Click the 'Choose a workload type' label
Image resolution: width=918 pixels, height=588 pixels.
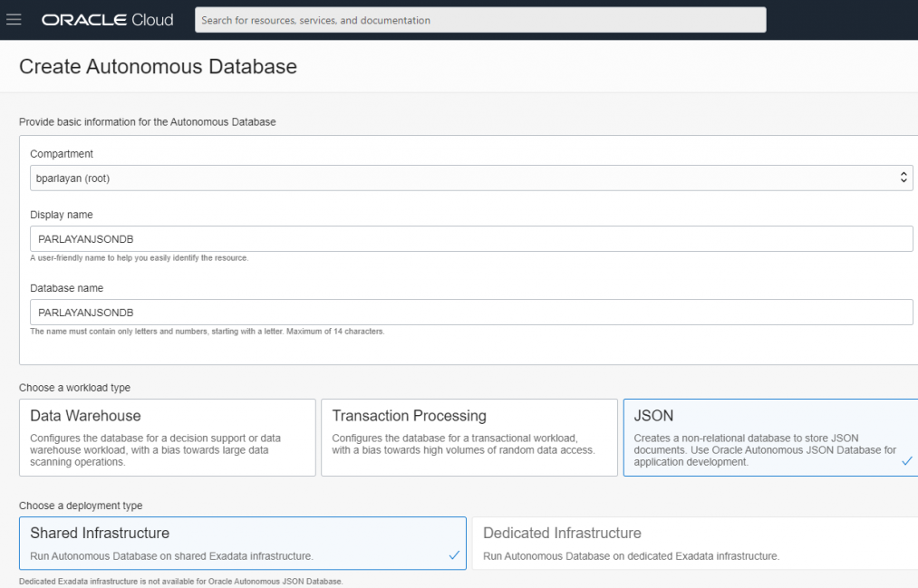tap(75, 388)
